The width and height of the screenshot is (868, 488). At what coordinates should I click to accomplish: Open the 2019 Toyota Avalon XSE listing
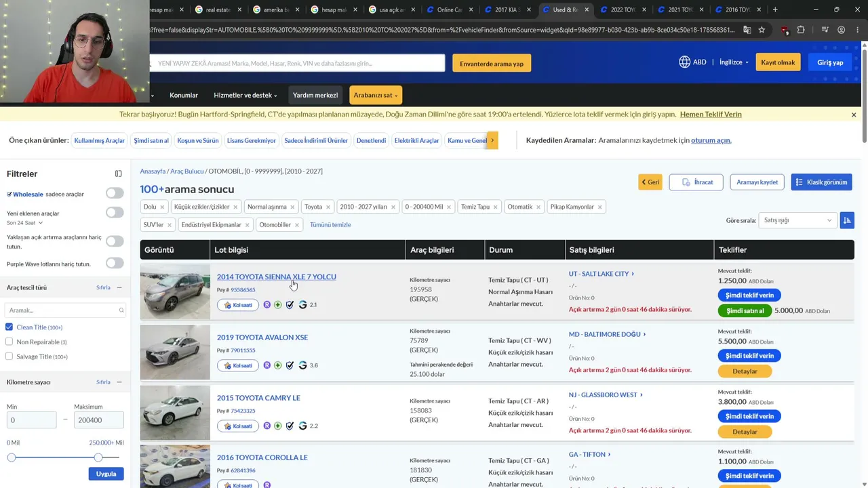[262, 337]
